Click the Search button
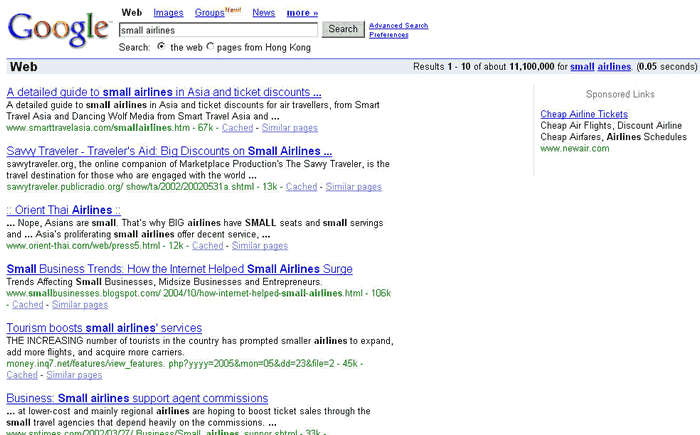The height and width of the screenshot is (435, 700). point(343,29)
